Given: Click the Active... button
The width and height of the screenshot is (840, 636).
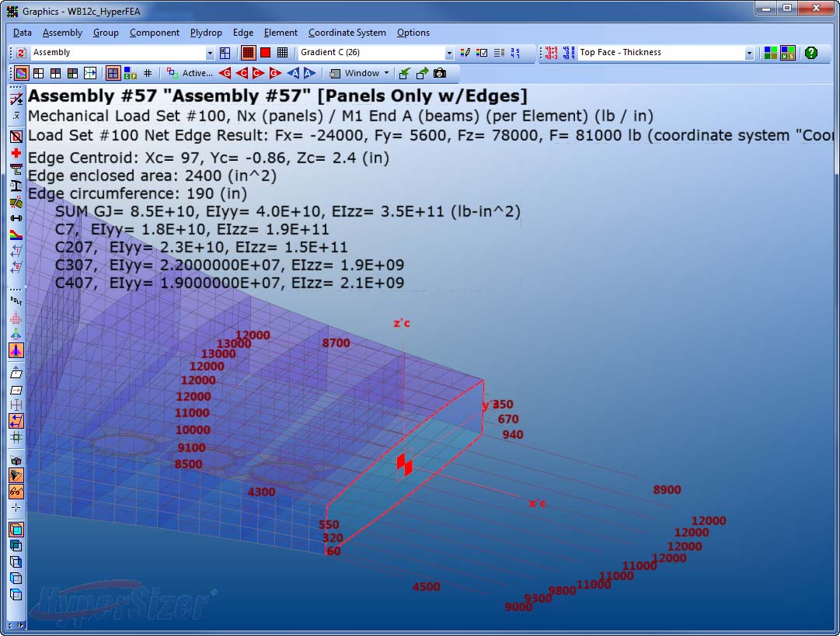Looking at the screenshot, I should tap(189, 73).
